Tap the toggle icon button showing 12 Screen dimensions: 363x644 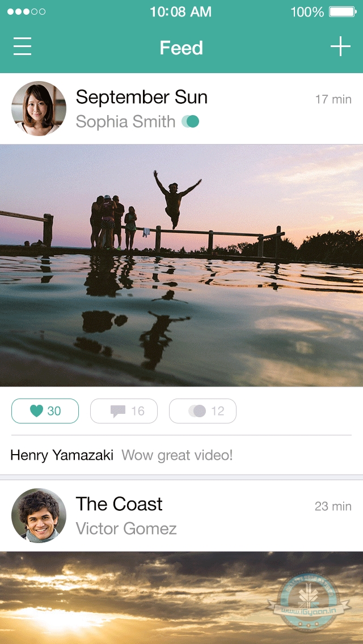tap(202, 411)
